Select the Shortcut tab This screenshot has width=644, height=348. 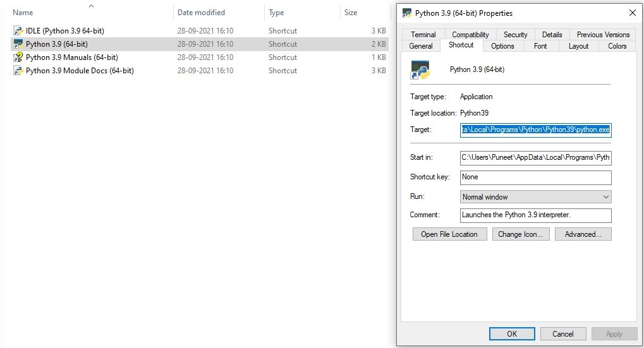point(461,45)
